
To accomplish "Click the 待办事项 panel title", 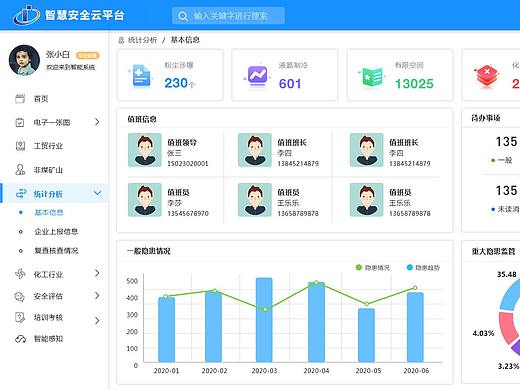I will coord(486,118).
